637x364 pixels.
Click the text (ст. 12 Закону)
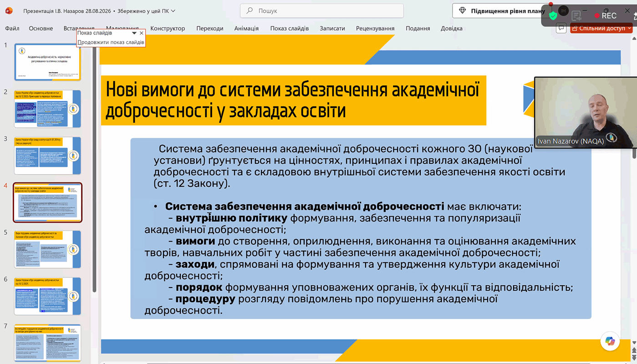(192, 184)
